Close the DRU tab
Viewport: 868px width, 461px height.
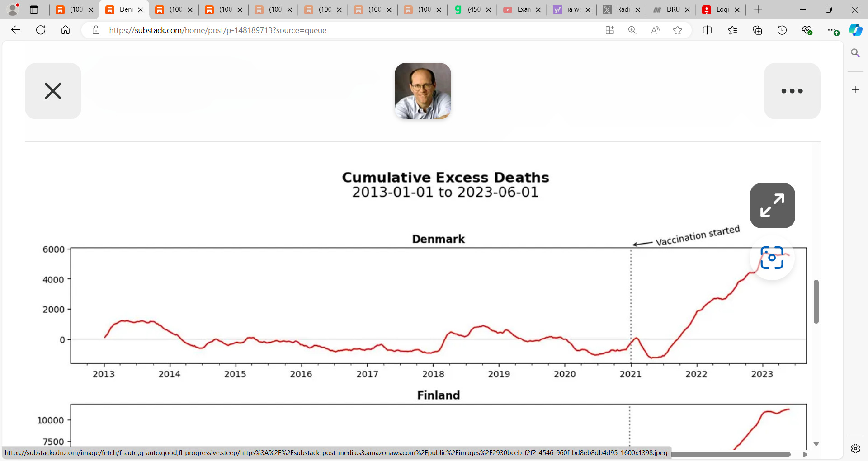click(687, 9)
